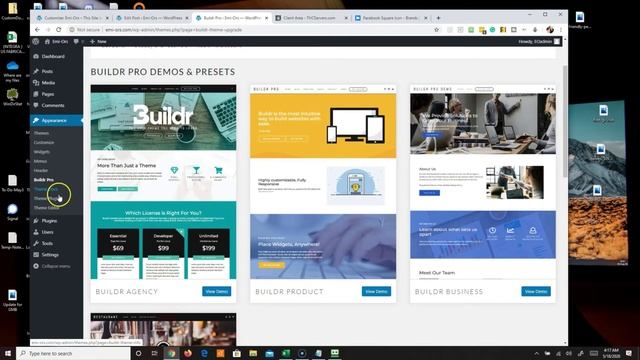Open the Chrome profile avatar
640x360 pixels.
(x=550, y=30)
